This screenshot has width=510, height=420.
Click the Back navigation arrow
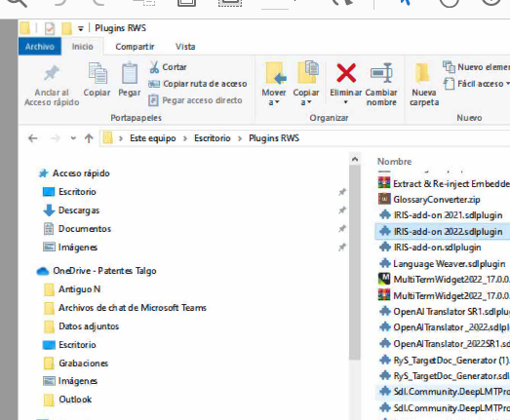[33, 138]
